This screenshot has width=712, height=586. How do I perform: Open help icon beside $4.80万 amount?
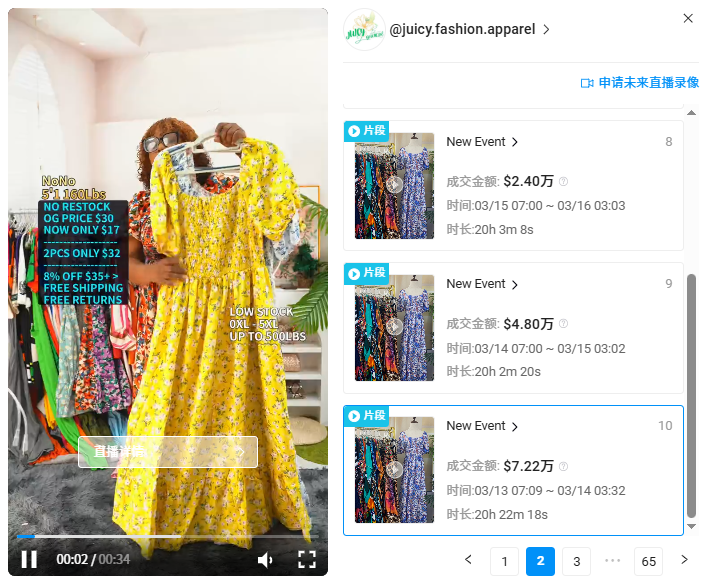pos(564,324)
